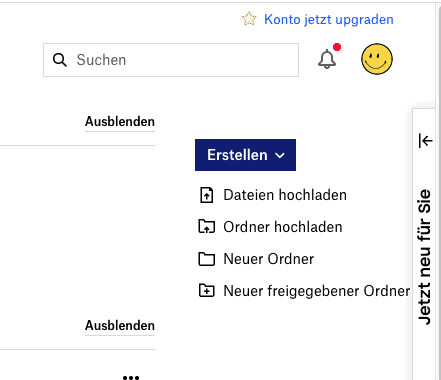Click the magnifier search icon

point(60,60)
